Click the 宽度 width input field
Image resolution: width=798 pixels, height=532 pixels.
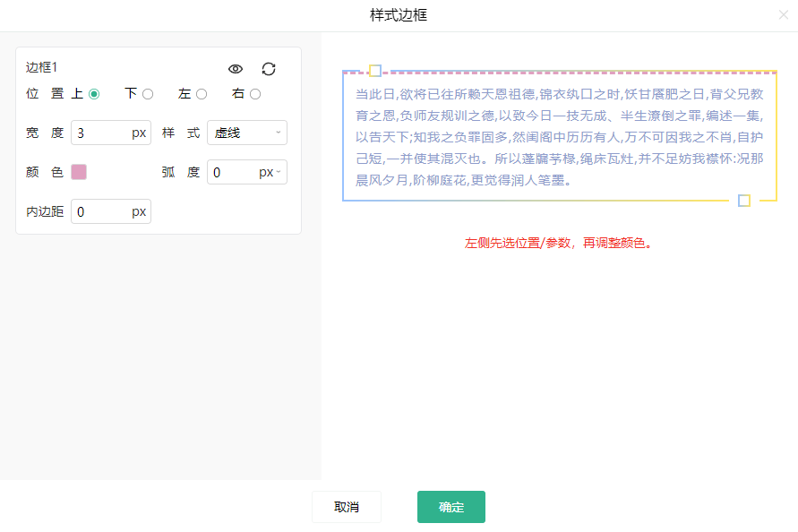coord(100,133)
